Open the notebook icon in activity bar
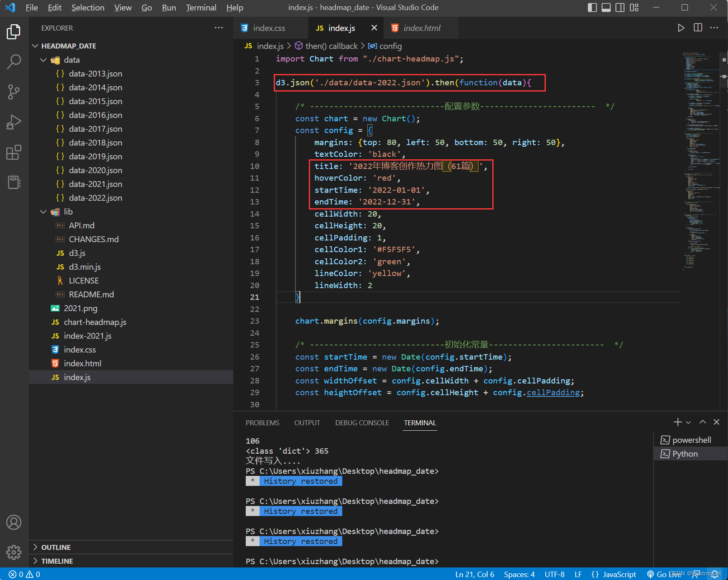This screenshot has height=580, width=728. 14,182
